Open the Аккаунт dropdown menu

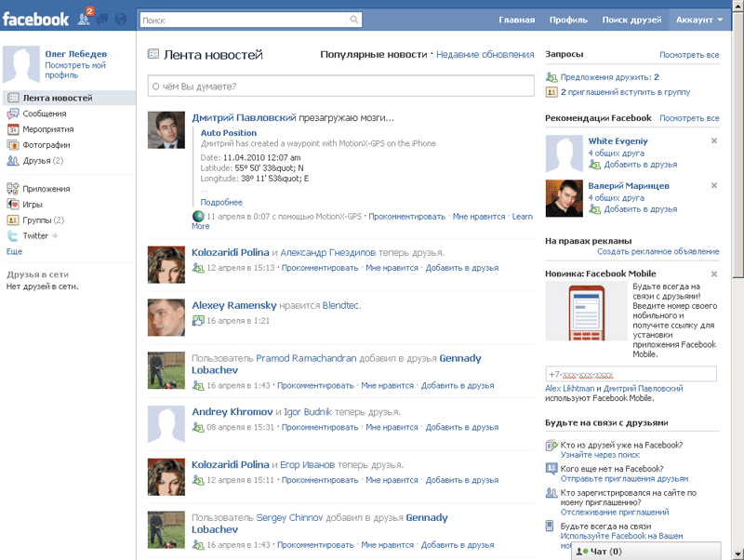[699, 20]
